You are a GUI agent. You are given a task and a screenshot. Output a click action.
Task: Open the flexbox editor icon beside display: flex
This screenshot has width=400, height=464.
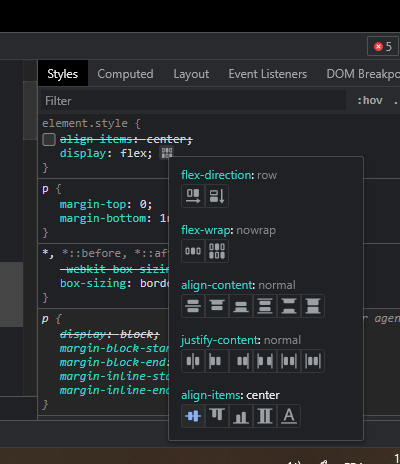click(167, 153)
